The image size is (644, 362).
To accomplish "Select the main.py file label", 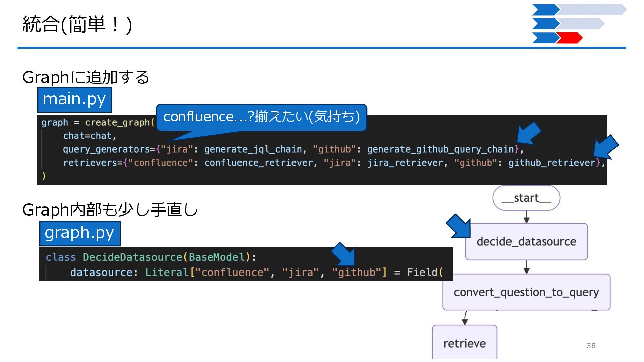I will (74, 100).
